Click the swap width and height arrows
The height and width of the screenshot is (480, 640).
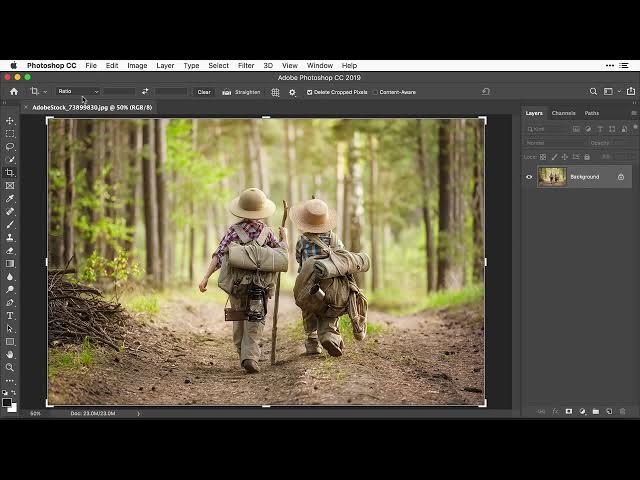pyautogui.click(x=145, y=92)
